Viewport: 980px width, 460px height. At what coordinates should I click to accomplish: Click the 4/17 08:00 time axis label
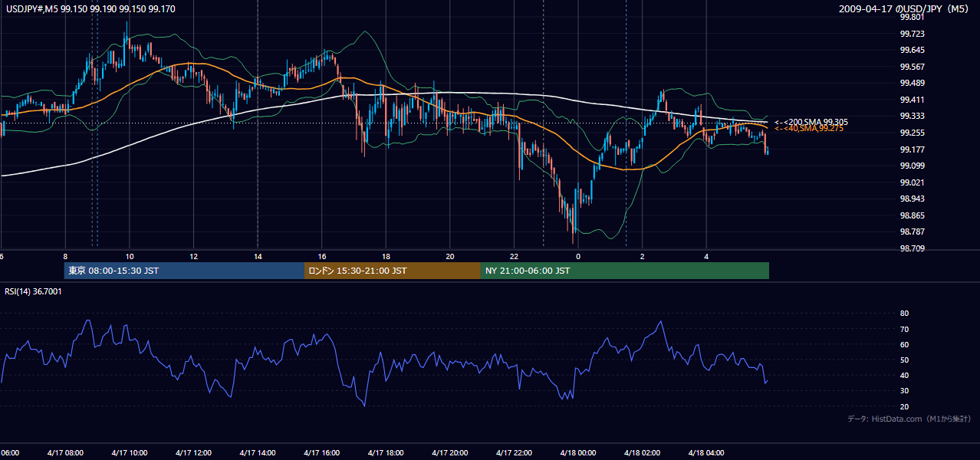(x=65, y=452)
